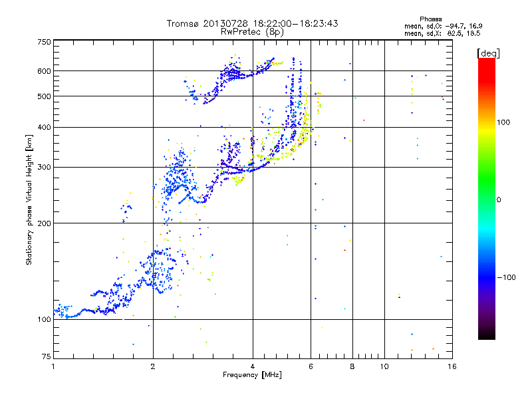This screenshot has height=399, width=532.
Task: Click the x-axis tick label '1'
Action: [x=53, y=366]
